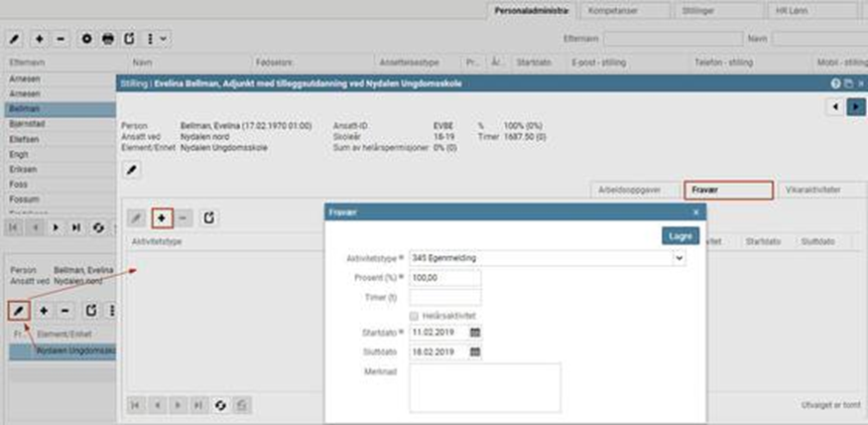Click the help icon in the Stilling title bar

(835, 84)
